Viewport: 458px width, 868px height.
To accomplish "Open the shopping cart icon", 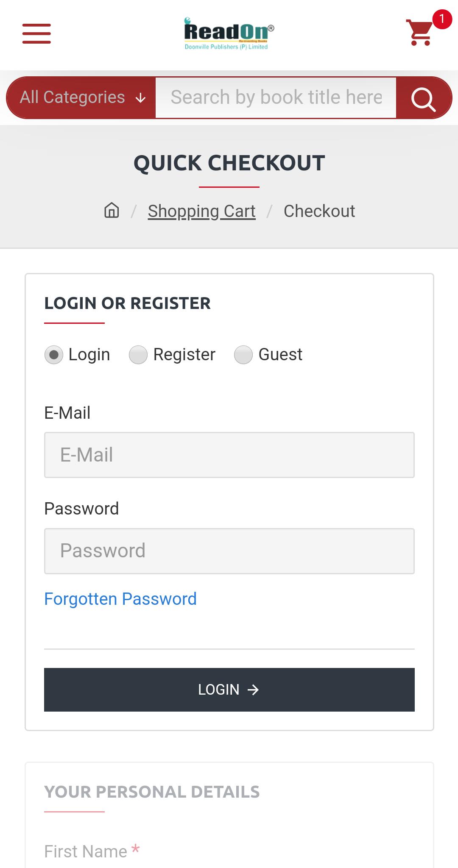I will pos(419,33).
